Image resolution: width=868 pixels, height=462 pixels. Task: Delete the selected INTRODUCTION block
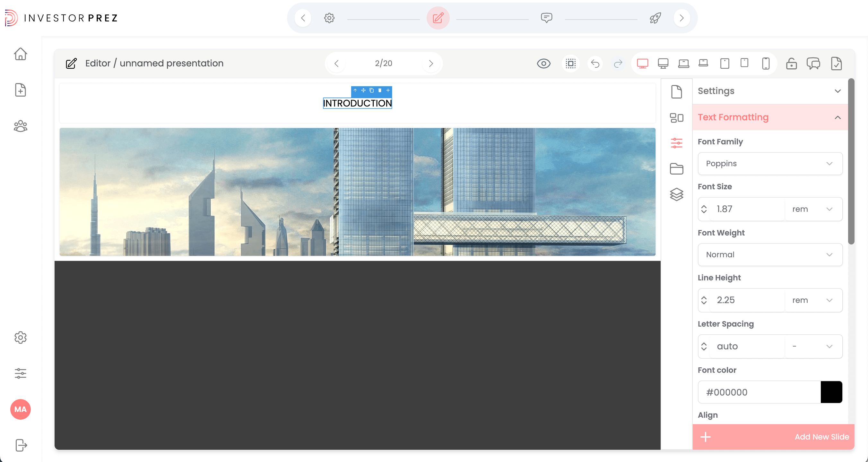(x=380, y=90)
